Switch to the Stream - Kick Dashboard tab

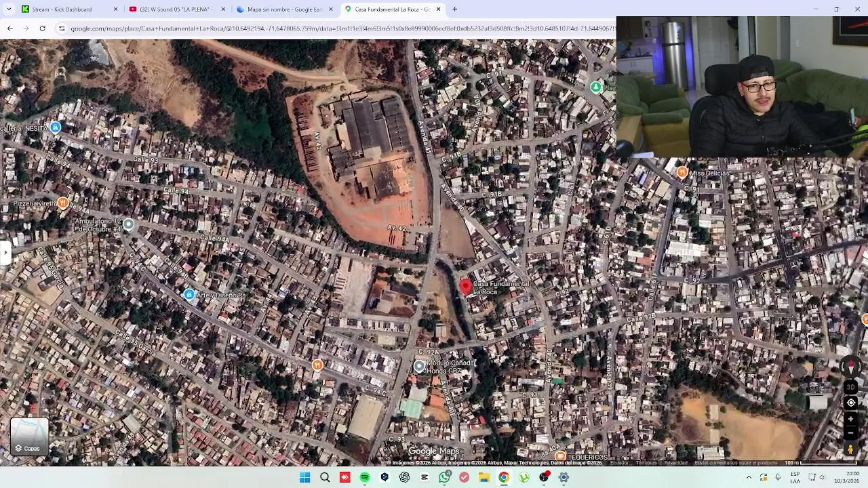pyautogui.click(x=70, y=9)
